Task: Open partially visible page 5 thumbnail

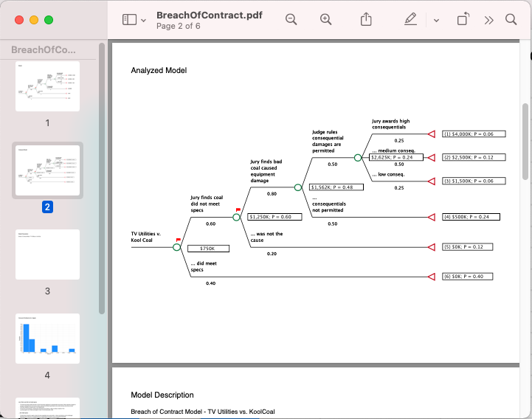Action: 47,408
